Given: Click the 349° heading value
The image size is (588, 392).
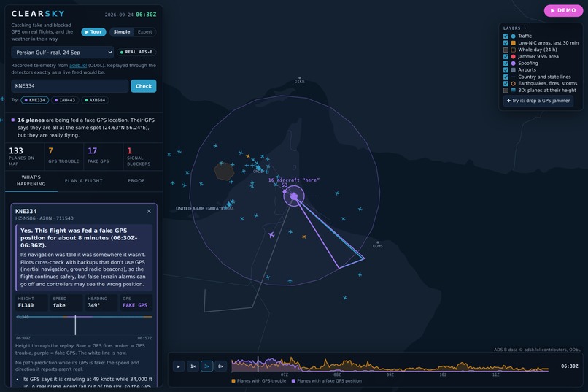Looking at the screenshot, I should click(x=94, y=305).
